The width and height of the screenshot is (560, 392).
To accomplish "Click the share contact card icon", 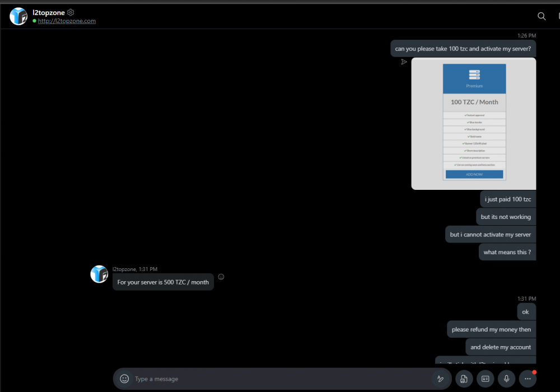I will [x=485, y=379].
